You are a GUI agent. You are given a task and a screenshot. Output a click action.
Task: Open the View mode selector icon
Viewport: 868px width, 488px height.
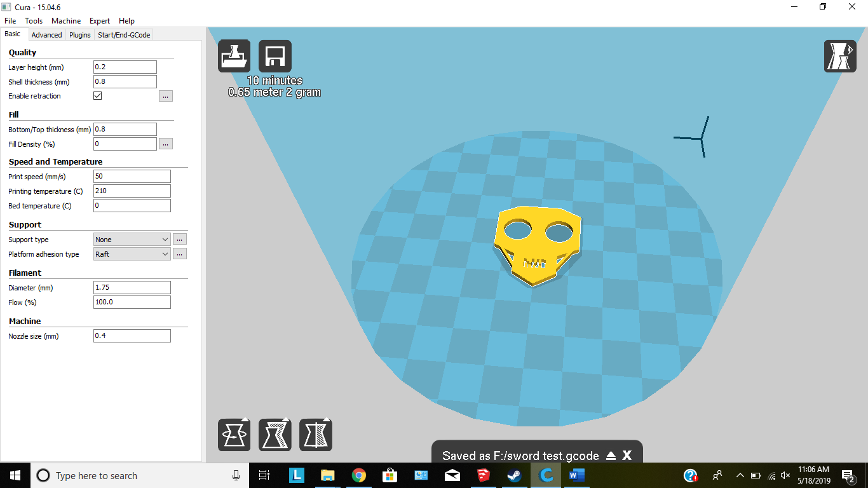(x=840, y=56)
